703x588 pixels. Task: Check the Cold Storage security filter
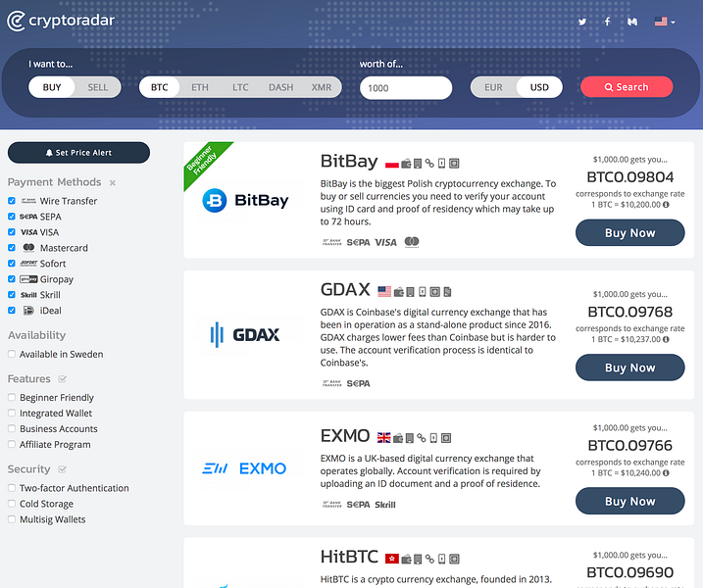[x=12, y=504]
